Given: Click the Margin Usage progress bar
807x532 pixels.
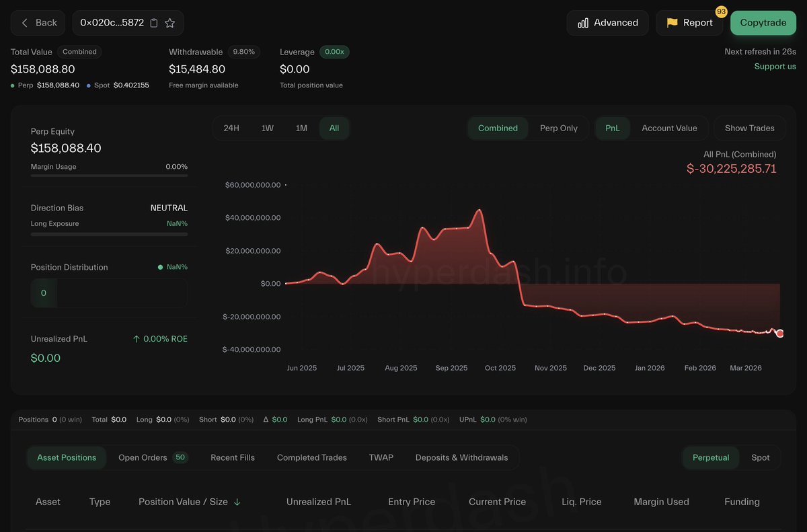Looking at the screenshot, I should pos(109,176).
